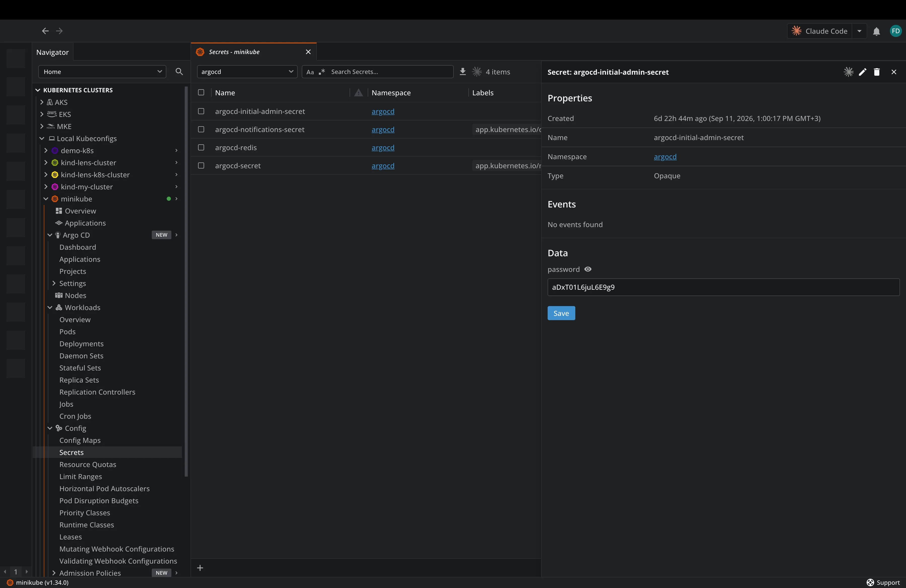Click the plus icon to add a resource
906x588 pixels.
coord(200,568)
